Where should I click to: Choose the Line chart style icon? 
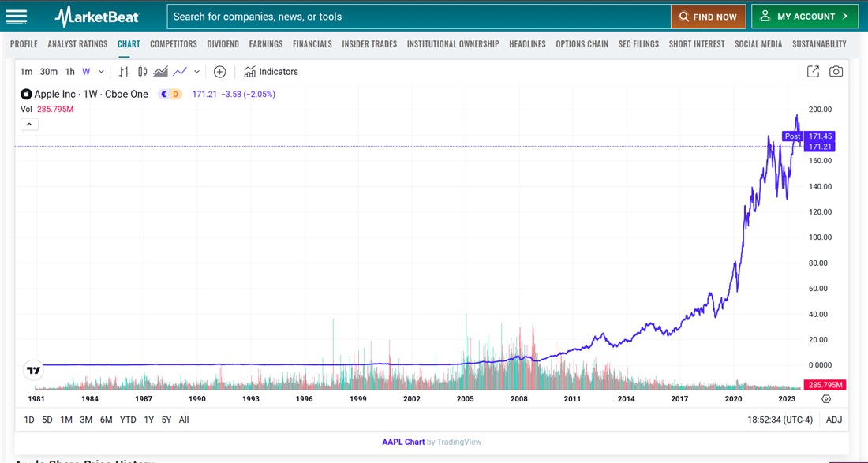tap(180, 72)
